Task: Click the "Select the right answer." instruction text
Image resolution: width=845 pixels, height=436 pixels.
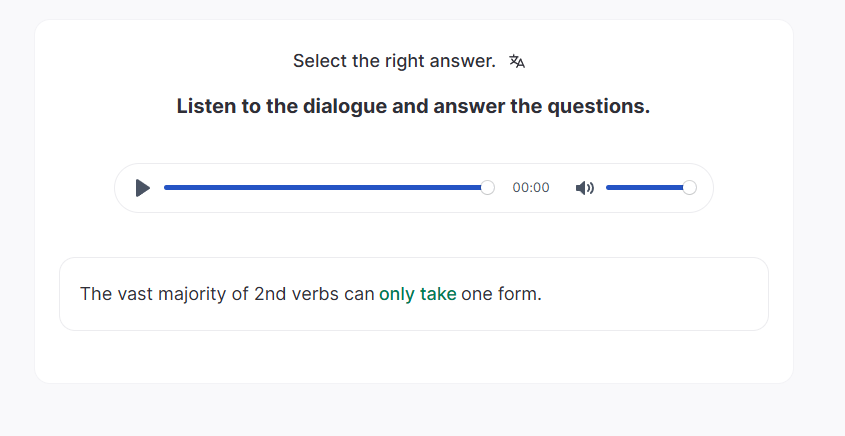Action: (394, 62)
